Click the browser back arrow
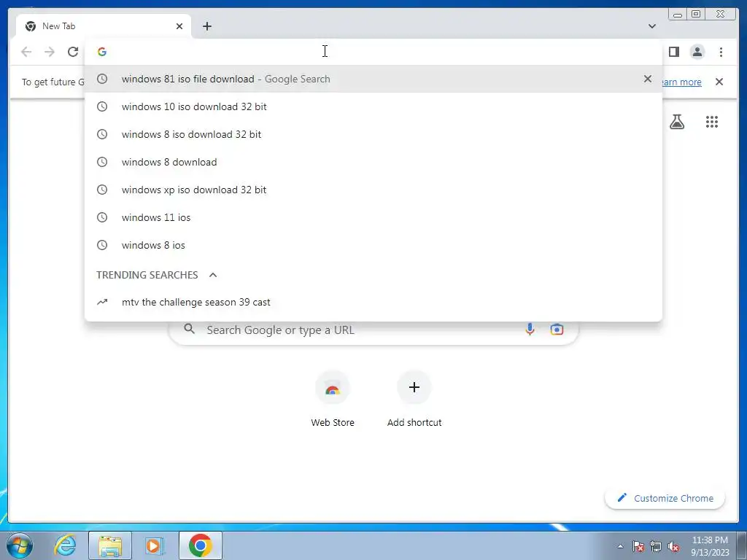This screenshot has width=747, height=560. [26, 52]
